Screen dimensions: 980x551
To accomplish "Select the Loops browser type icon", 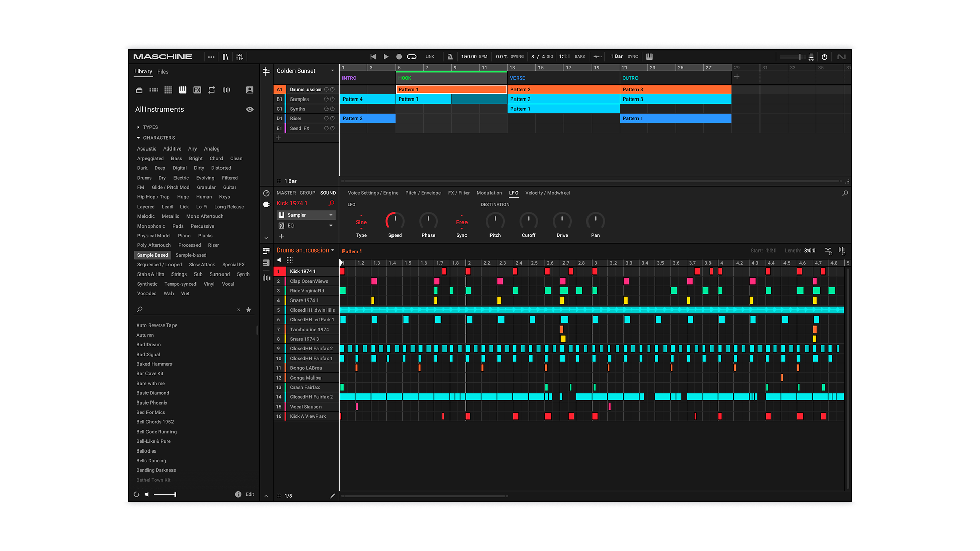I will 212,90.
